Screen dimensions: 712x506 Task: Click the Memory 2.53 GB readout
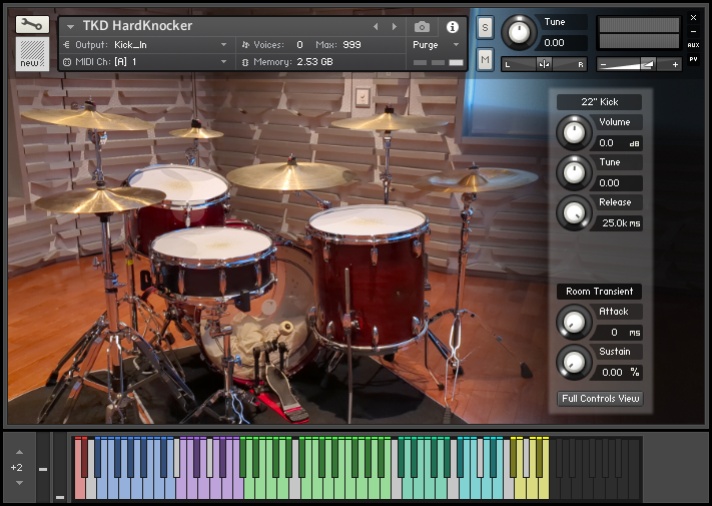coord(314,62)
